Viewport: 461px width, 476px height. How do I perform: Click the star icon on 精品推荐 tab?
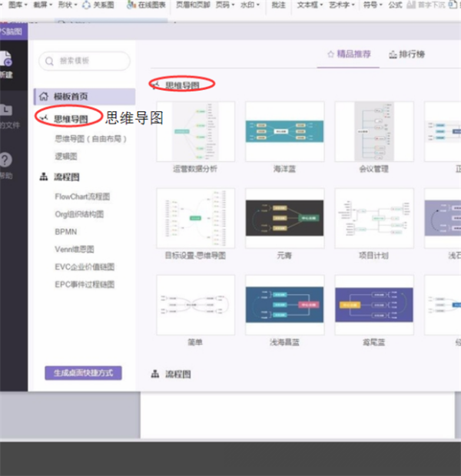click(330, 55)
